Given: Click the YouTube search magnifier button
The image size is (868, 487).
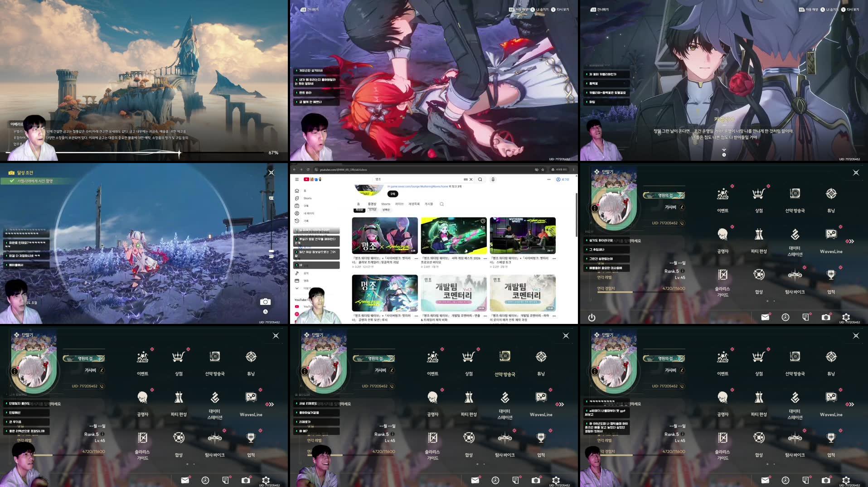Looking at the screenshot, I should [480, 179].
